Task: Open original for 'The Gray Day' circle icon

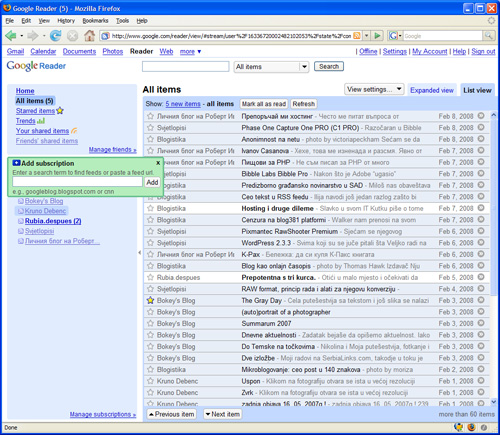Action: 481,300
